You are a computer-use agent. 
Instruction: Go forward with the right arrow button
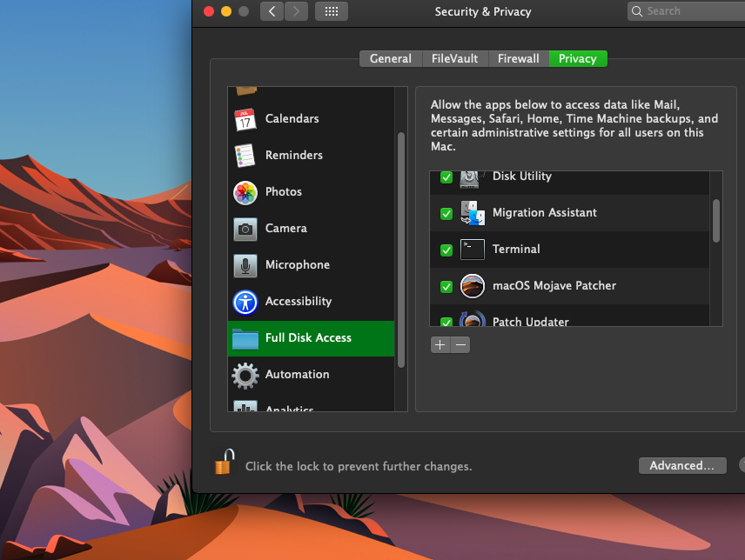296,11
